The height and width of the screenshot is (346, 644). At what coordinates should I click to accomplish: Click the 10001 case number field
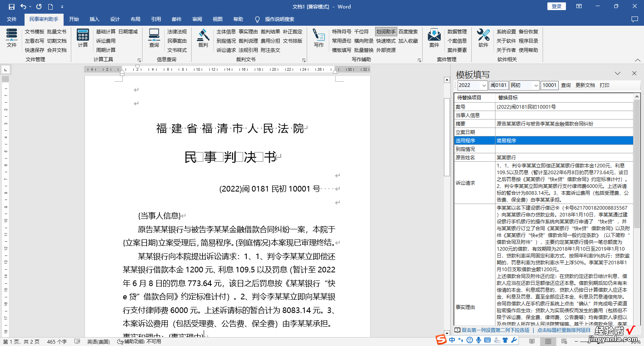549,85
